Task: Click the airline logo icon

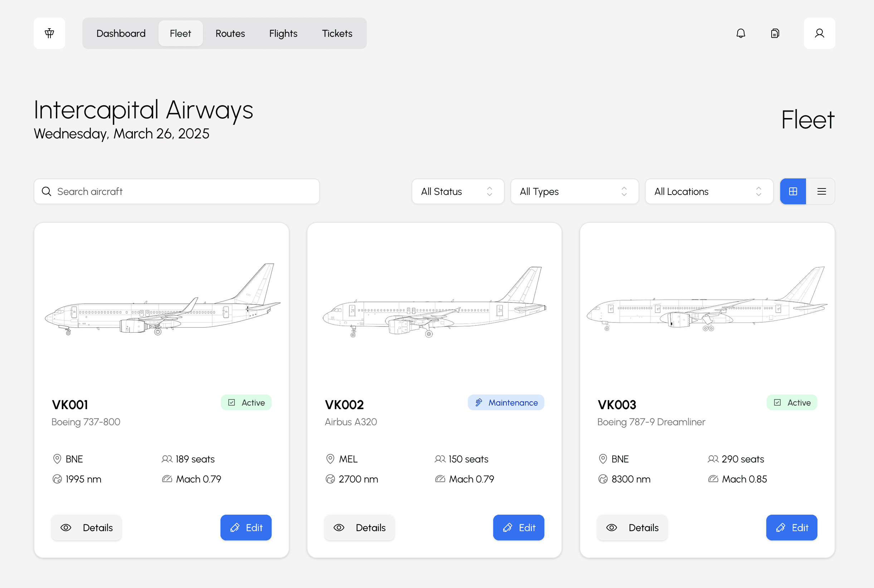Action: [x=49, y=33]
